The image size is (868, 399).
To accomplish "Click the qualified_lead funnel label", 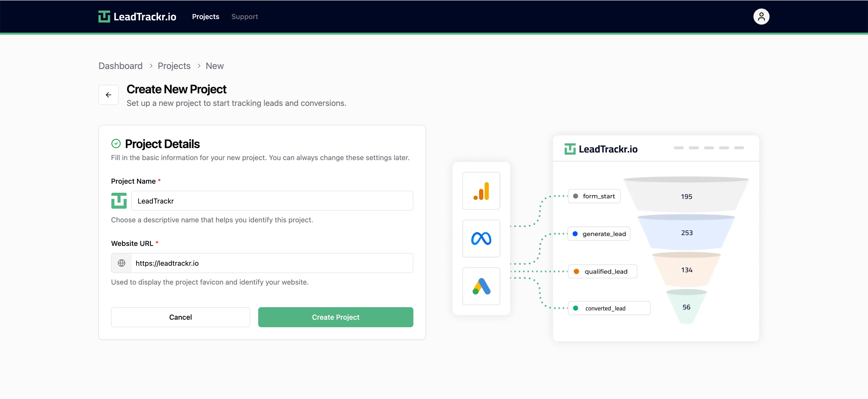I will click(603, 271).
